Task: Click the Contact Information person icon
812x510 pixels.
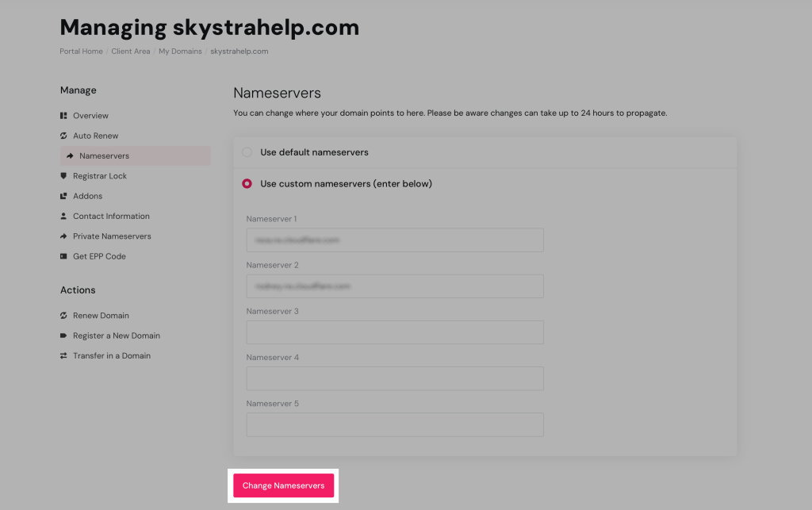Action: pos(63,216)
